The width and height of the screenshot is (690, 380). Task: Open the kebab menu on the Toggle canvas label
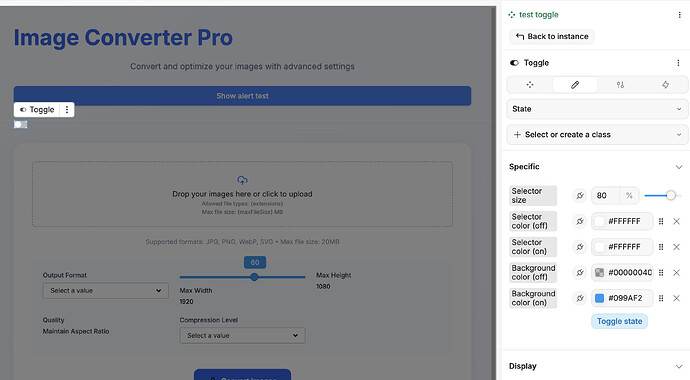pyautogui.click(x=67, y=110)
